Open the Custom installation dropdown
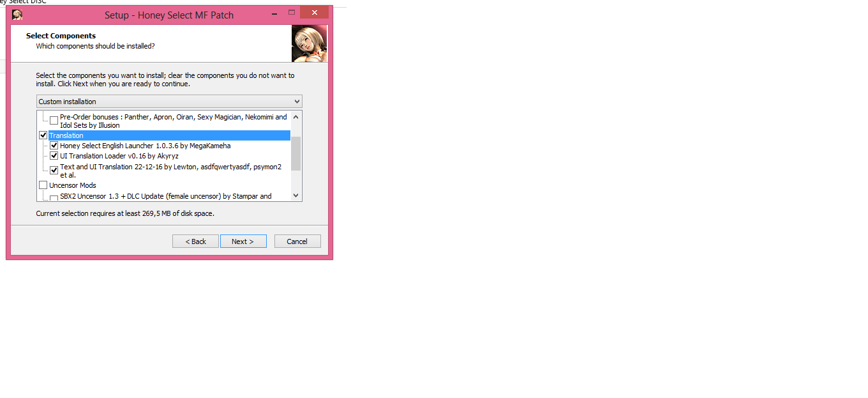This screenshot has height=398, width=868. point(168,102)
